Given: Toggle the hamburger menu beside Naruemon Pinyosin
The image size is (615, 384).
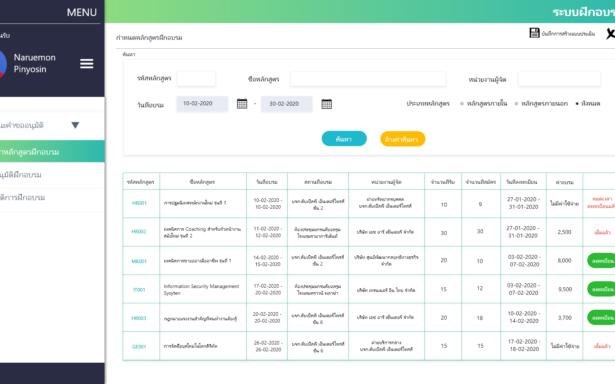Looking at the screenshot, I should click(x=87, y=64).
